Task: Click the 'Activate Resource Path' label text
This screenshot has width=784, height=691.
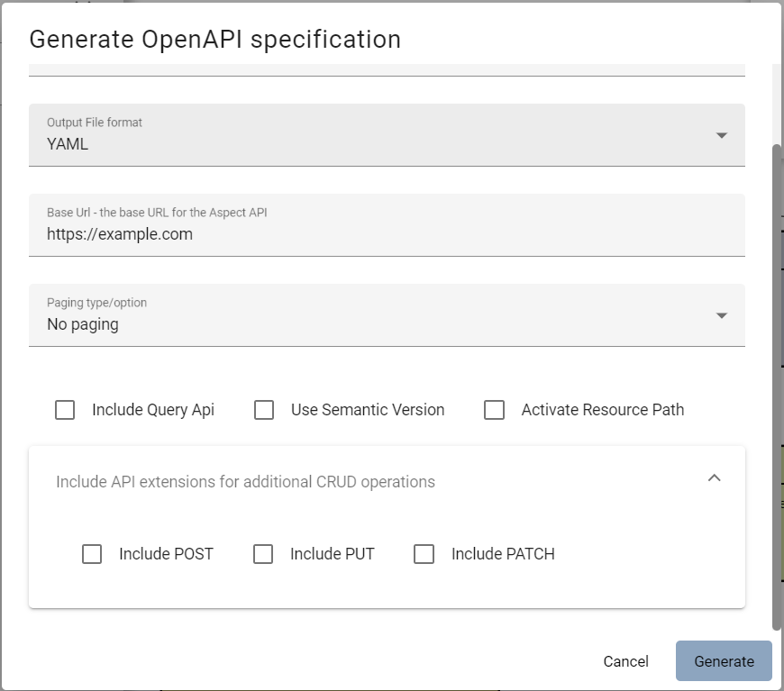Action: [602, 410]
